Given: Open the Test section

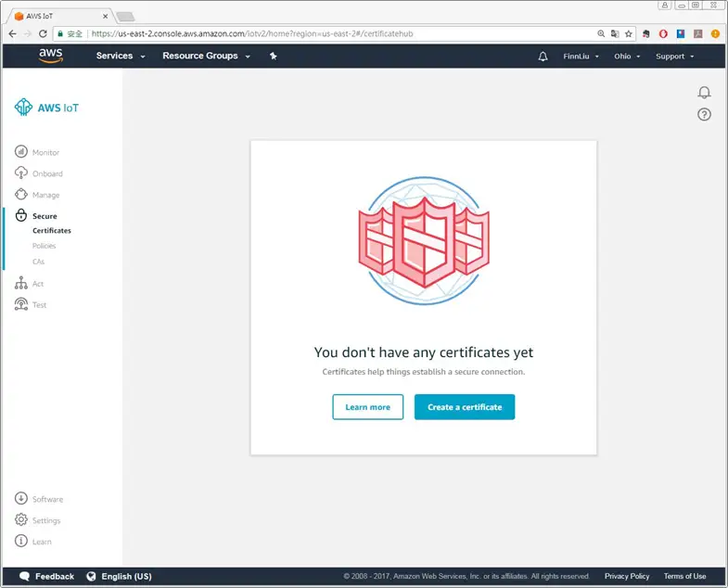Looking at the screenshot, I should pos(39,305).
